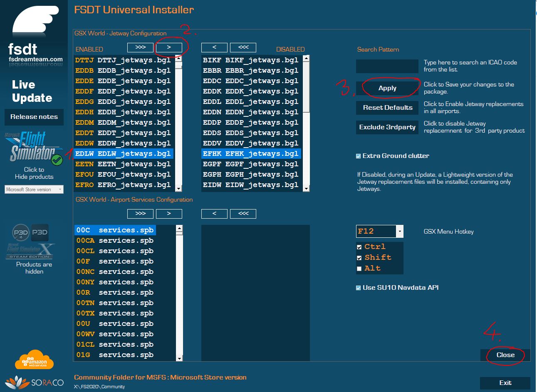Exit the FSDT installer
Image resolution: width=537 pixels, height=392 pixels.
point(505,383)
